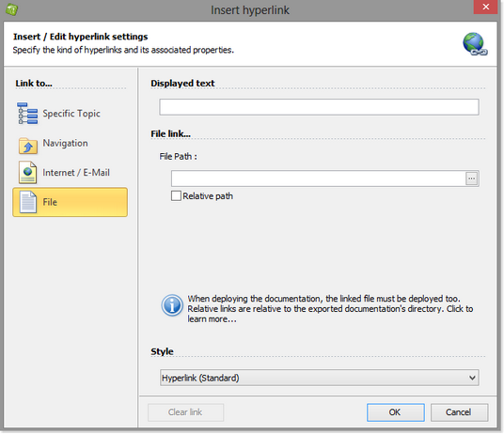Close the Insert hyperlink window

486,7
